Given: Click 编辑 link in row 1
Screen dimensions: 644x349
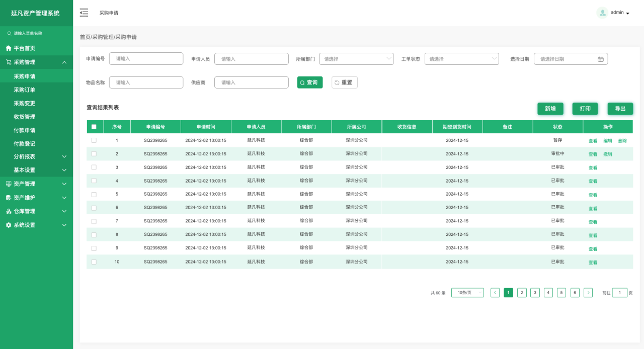Looking at the screenshot, I should (x=608, y=141).
